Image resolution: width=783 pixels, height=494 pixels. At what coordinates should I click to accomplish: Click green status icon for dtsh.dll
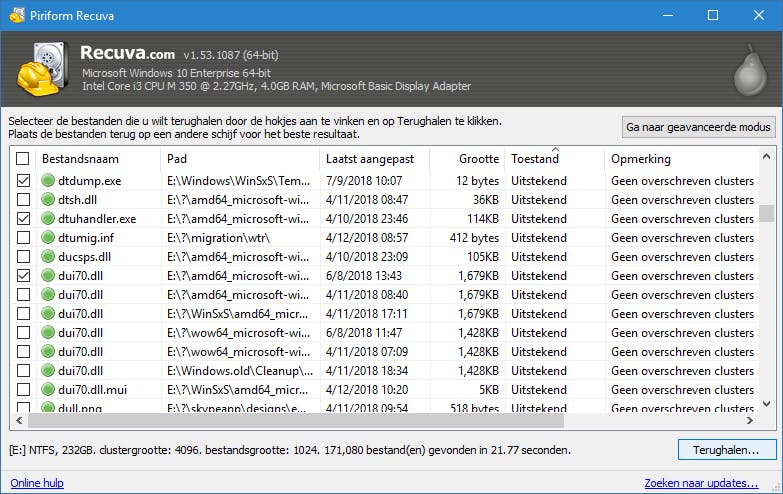click(48, 200)
